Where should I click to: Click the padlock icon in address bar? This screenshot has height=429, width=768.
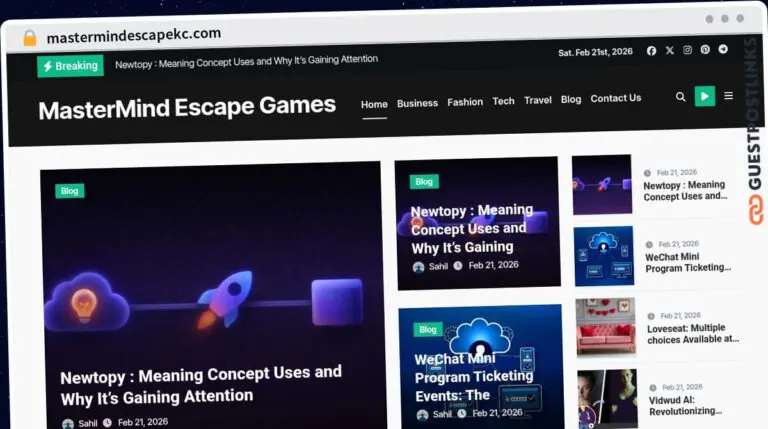[x=30, y=38]
